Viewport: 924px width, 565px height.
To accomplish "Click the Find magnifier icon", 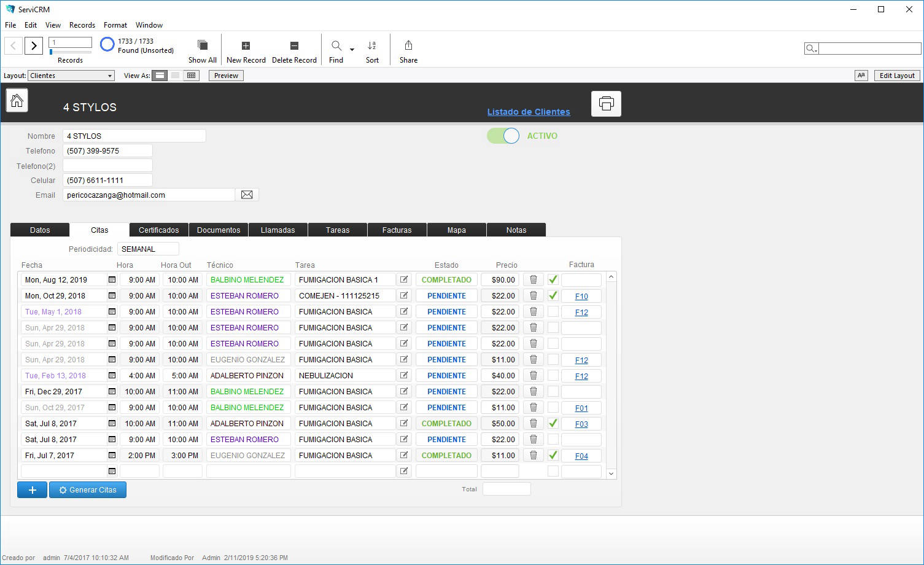I will point(336,45).
